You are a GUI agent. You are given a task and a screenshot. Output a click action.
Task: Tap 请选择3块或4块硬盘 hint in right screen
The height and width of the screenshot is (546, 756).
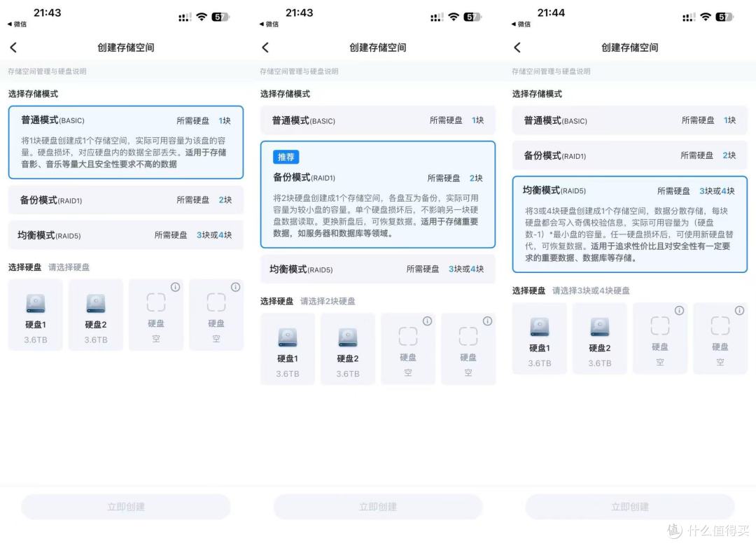pyautogui.click(x=591, y=290)
